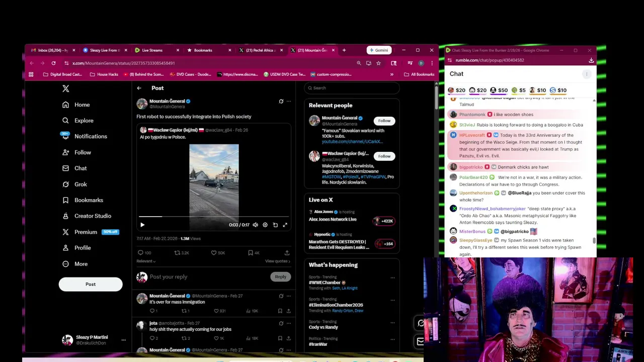Follow Waclaw Gasior
The height and width of the screenshot is (362, 644).
[x=384, y=156]
